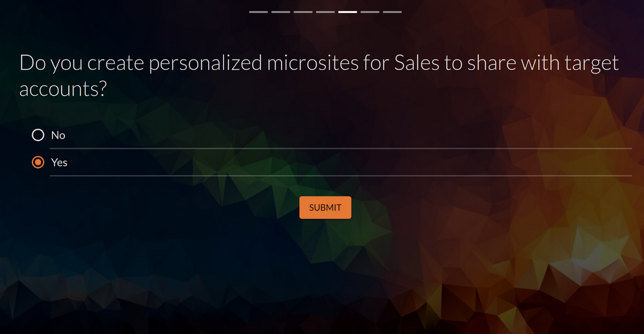644x334 pixels.
Task: Click the word "accounts?" in the question
Action: (x=63, y=89)
